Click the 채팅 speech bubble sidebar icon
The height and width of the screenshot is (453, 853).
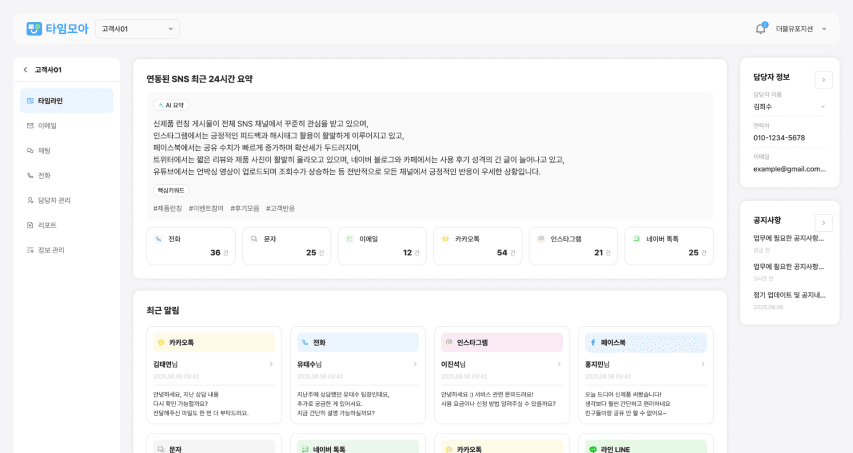click(30, 151)
